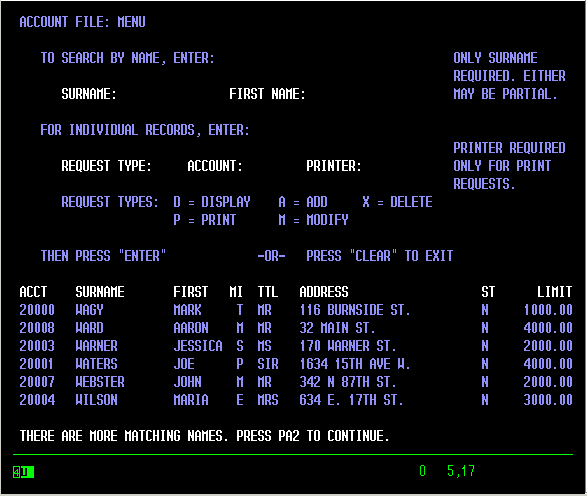Click the 'M = MODIFY' request type

pos(313,220)
